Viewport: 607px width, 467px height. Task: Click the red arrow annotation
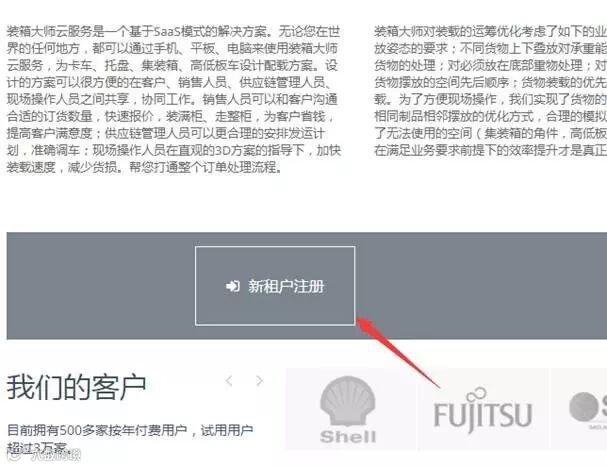[x=397, y=352]
